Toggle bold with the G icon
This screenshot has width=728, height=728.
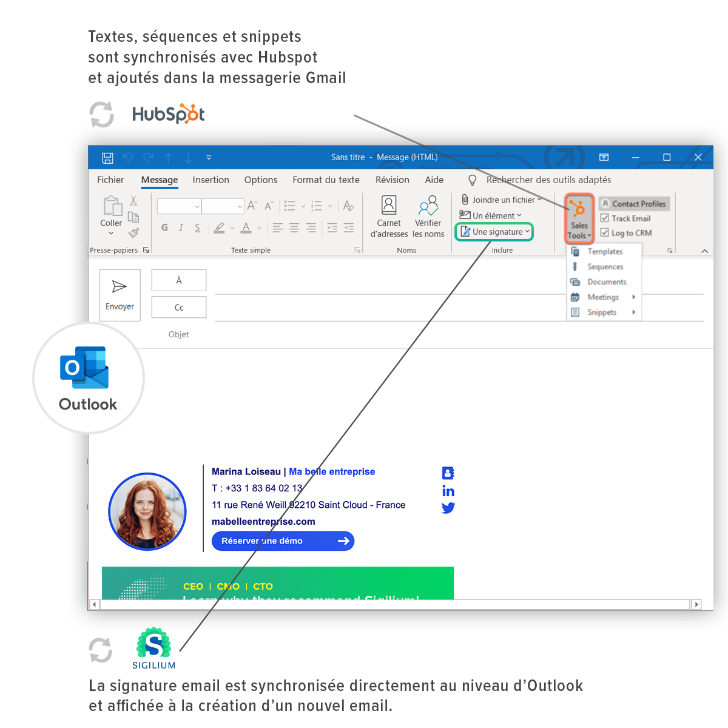164,227
